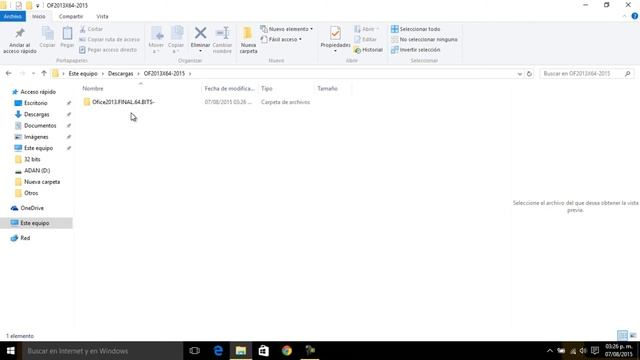Select the Office2013.FINAL.64.BITS folder
Image resolution: width=640 pixels, height=360 pixels.
119,102
